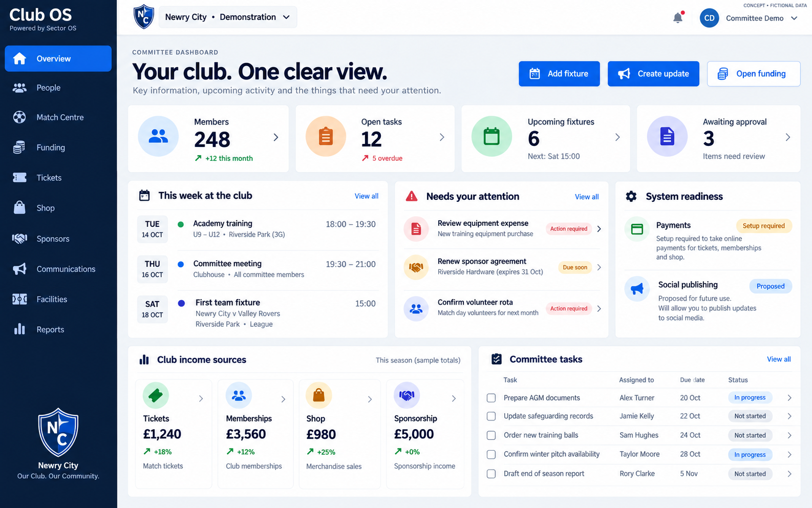This screenshot has height=508, width=812.
Task: Click the Create update button
Action: (x=653, y=74)
